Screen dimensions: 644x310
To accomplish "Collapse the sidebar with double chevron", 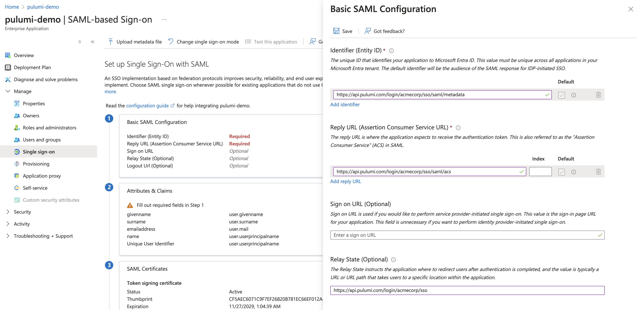I will (x=93, y=42).
